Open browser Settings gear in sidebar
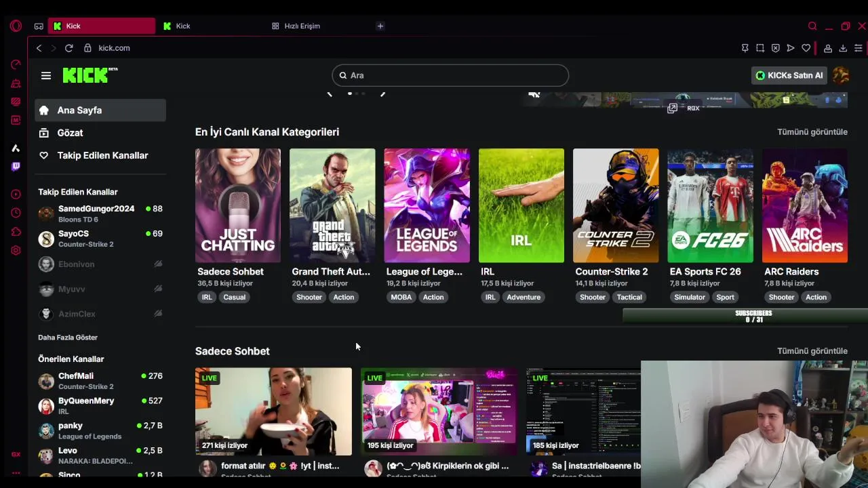 [x=16, y=250]
